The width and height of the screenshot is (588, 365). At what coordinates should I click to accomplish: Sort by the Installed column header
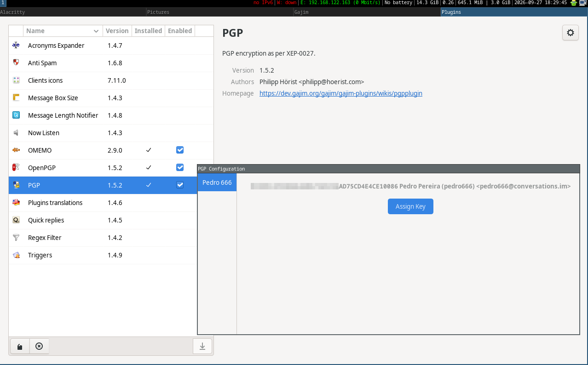click(x=148, y=31)
